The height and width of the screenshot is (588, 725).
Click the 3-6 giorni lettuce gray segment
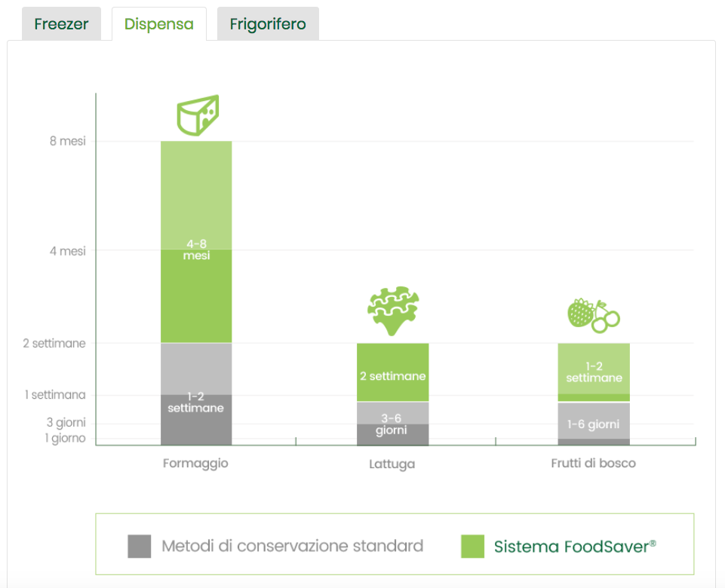[x=392, y=424]
